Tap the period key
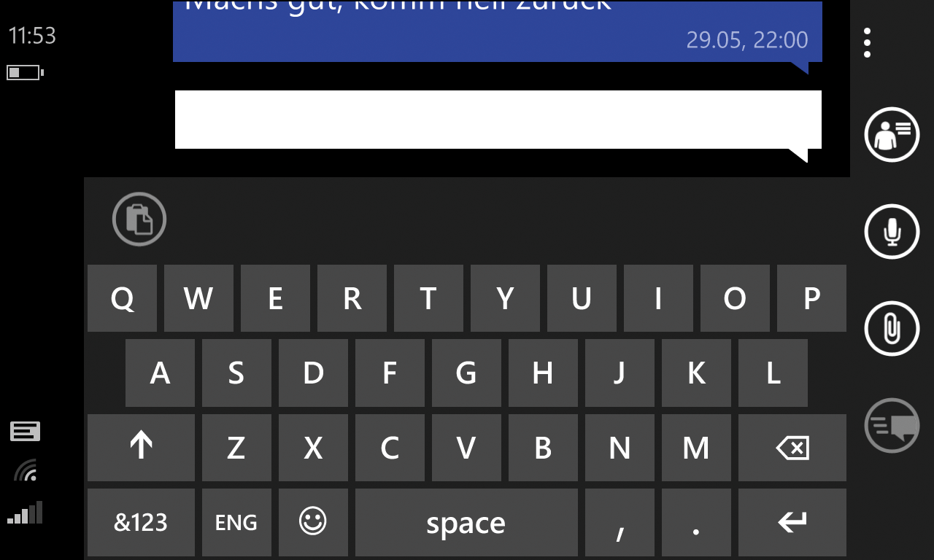Screen dimensions: 934x560 click(696, 522)
